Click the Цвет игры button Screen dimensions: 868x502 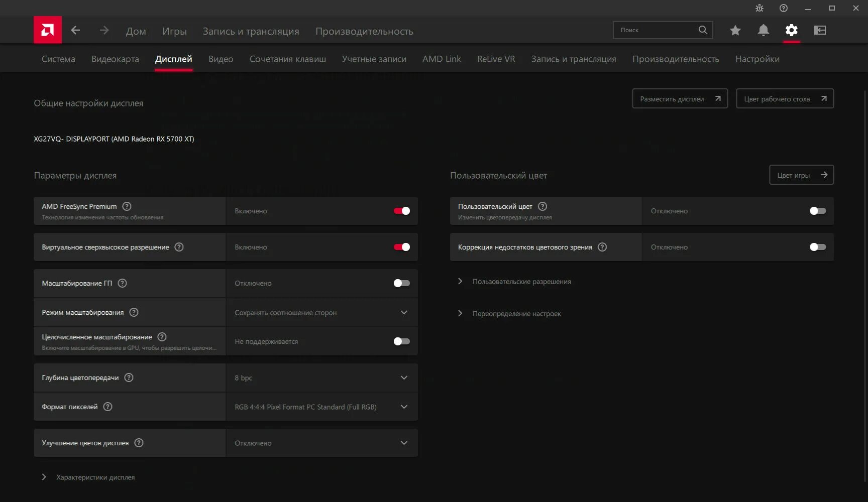[x=801, y=175]
